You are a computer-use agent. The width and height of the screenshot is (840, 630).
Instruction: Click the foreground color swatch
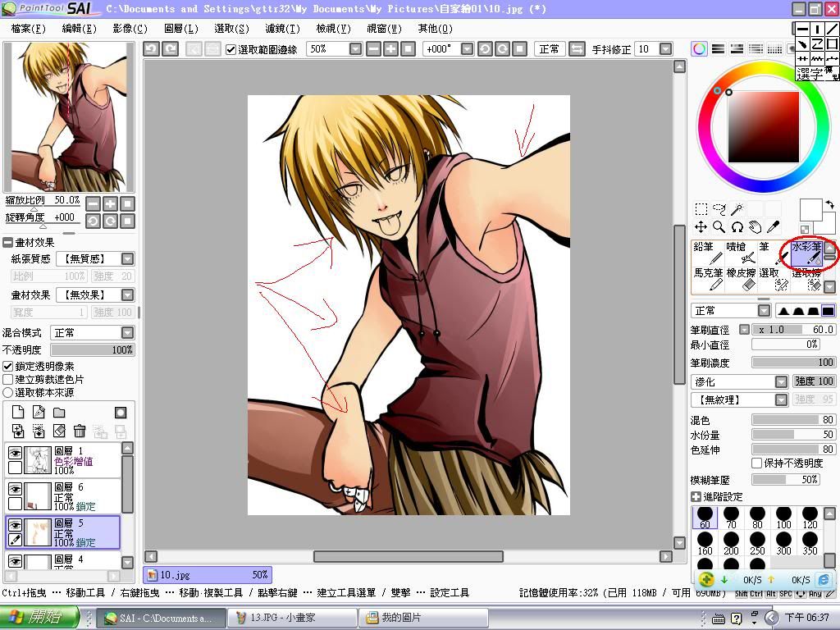tap(810, 209)
